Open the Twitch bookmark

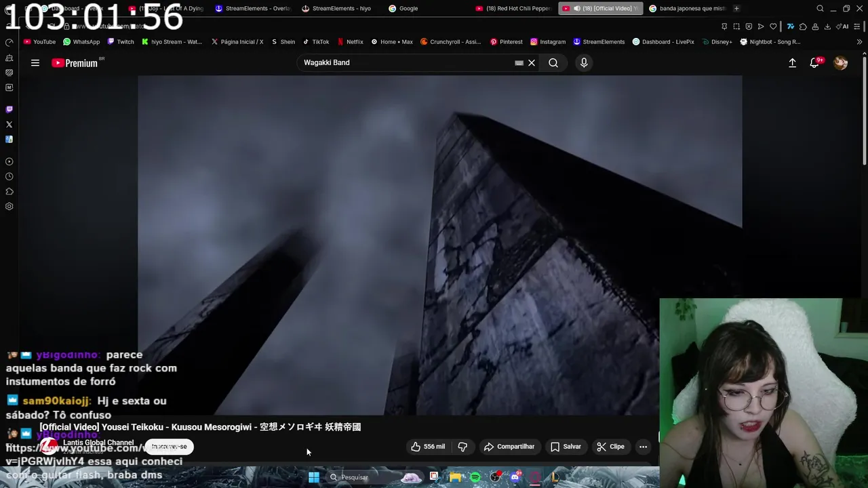121,42
